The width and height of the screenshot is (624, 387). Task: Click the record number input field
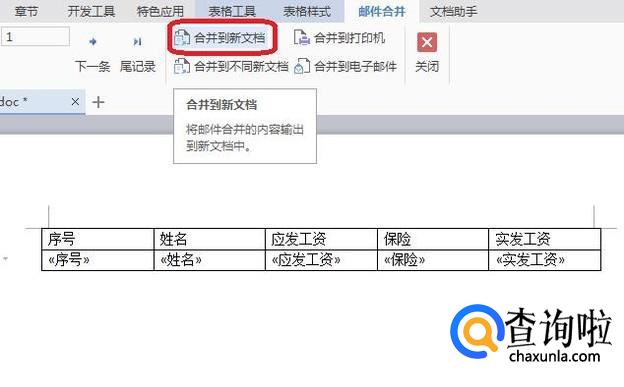pos(35,37)
